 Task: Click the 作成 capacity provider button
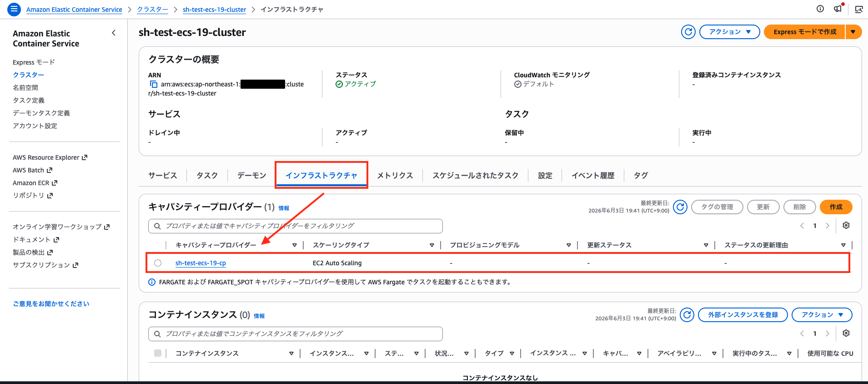tap(836, 207)
